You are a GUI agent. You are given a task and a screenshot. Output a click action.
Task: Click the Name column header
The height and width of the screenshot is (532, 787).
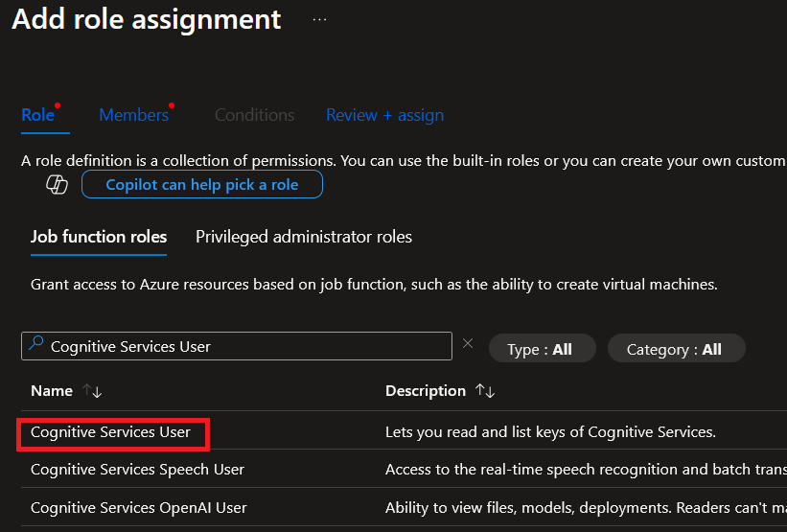[52, 391]
